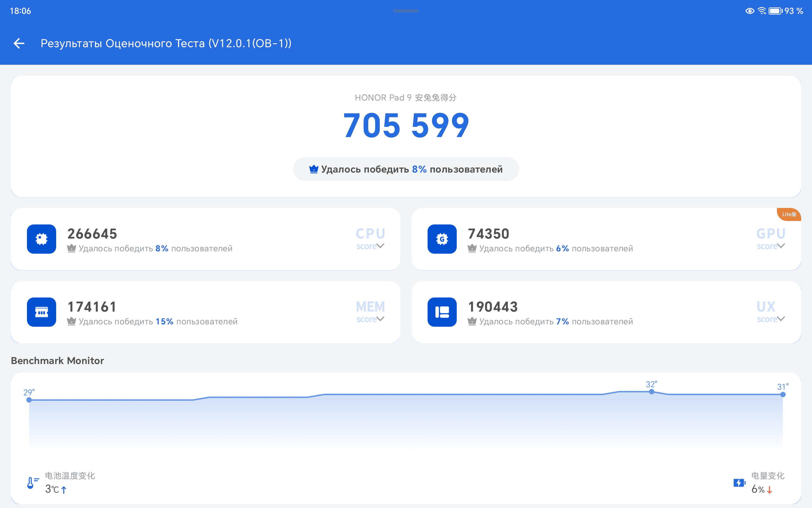Tap the battery temperature thermometer icon

pos(33,483)
